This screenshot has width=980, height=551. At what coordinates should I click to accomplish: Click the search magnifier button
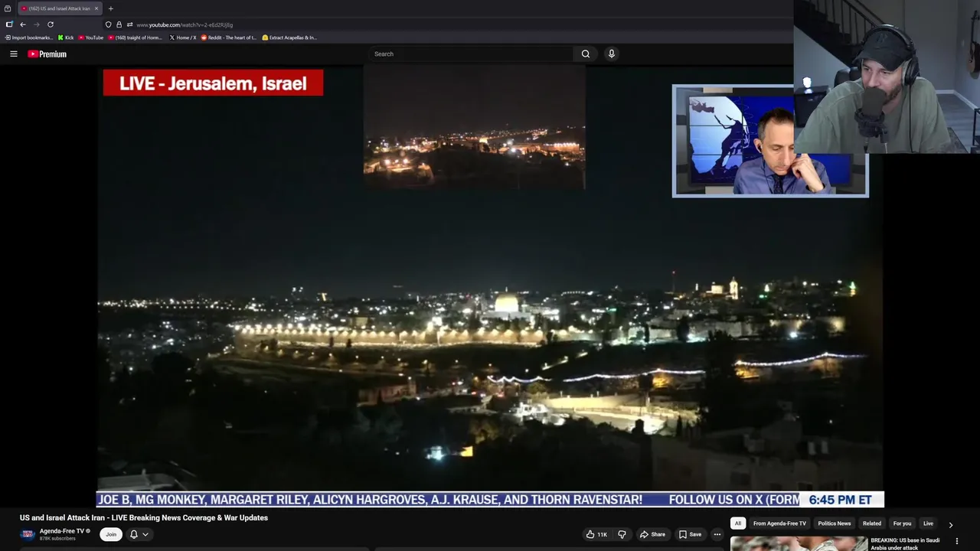[x=586, y=54]
